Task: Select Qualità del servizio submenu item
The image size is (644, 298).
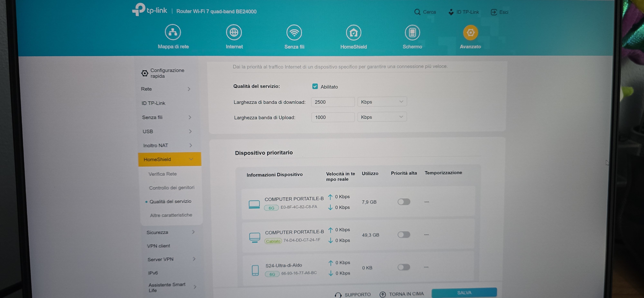Action: (170, 201)
